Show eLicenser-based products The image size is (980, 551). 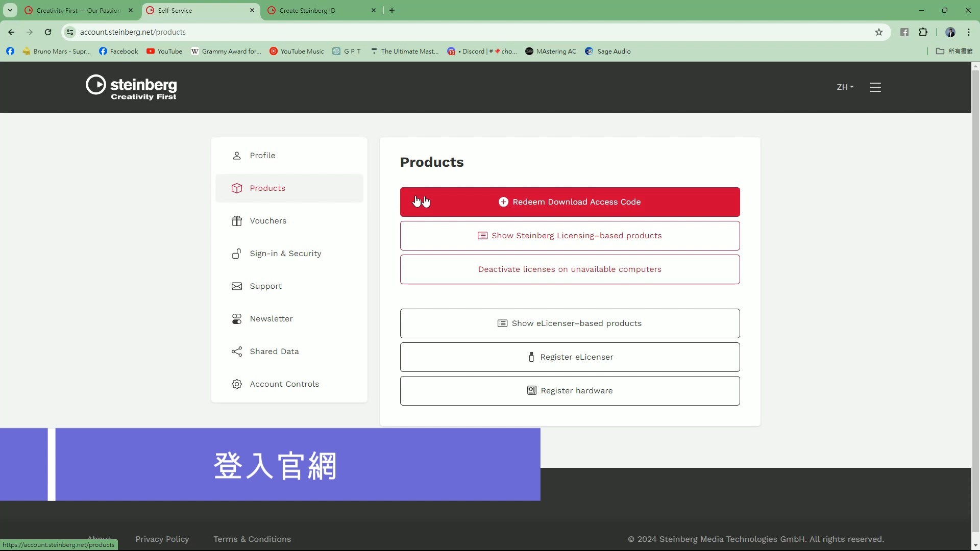coord(570,323)
